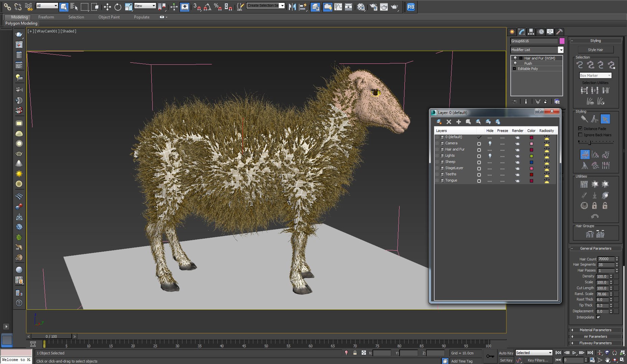Image resolution: width=627 pixels, height=364 pixels.
Task: Select the Hair Brush styling tool
Action: 584,119
